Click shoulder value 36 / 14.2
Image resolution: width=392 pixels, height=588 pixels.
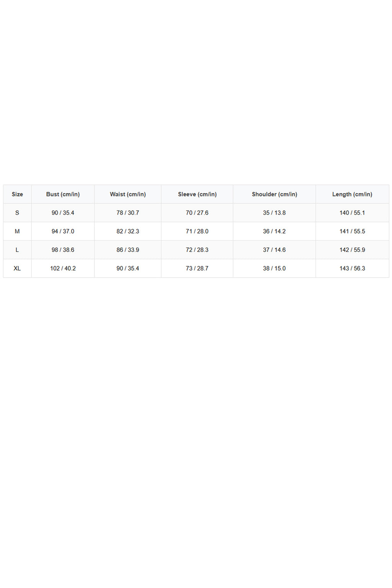(274, 231)
